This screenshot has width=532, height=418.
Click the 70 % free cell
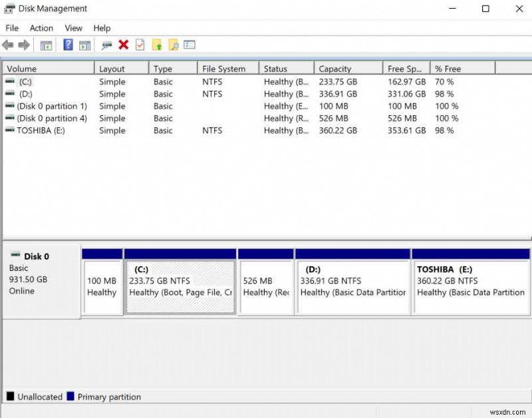(444, 82)
